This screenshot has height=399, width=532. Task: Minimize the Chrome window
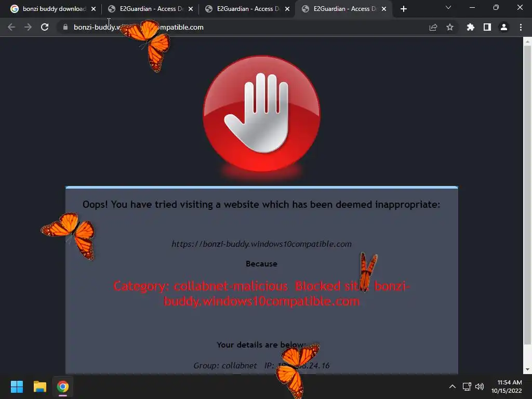tap(472, 7)
